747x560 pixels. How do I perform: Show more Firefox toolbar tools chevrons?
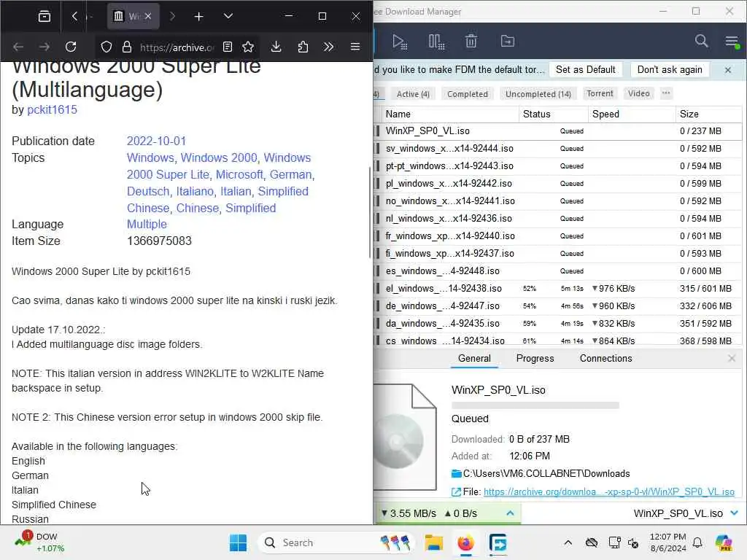pyautogui.click(x=328, y=47)
